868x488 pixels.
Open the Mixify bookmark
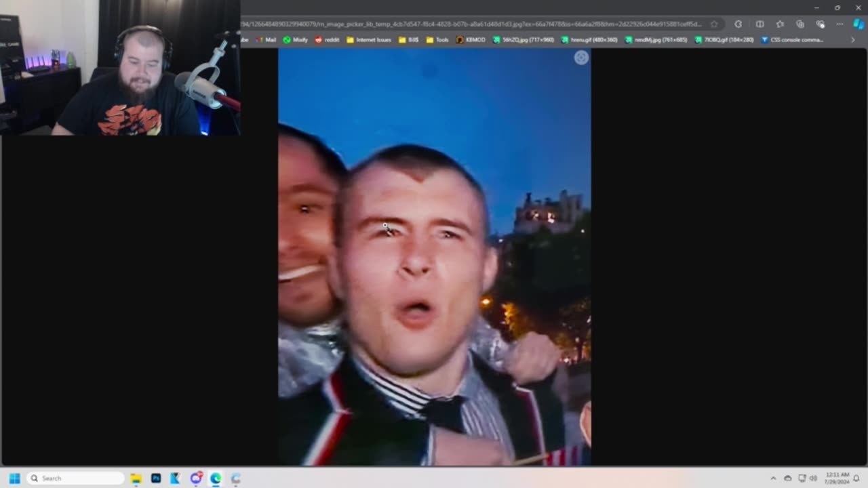coord(295,40)
